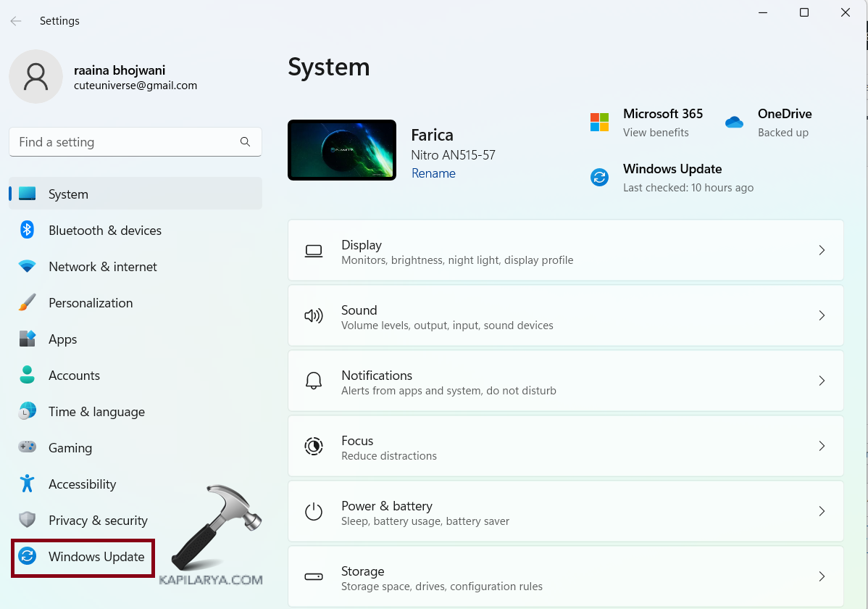The image size is (868, 609).
Task: Expand the Sound settings chevron
Action: pyautogui.click(x=822, y=315)
